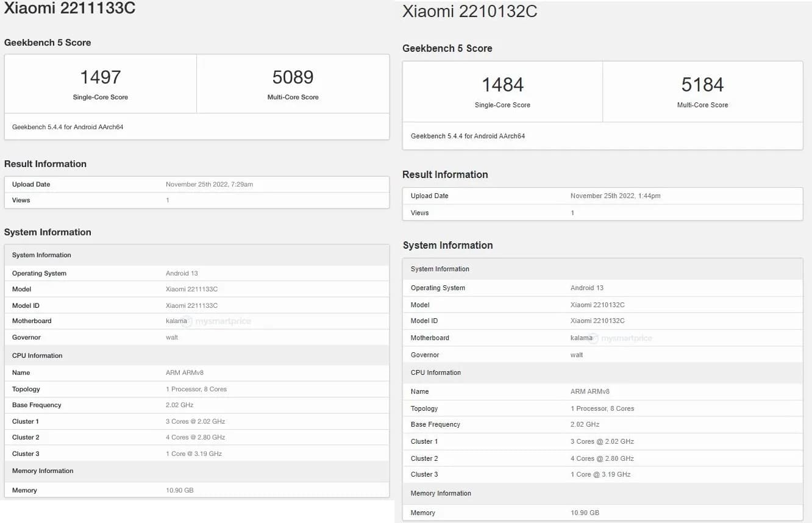Click 4 Cores @ 2.80 GHz in 2211133C result
Viewport: 812px width, 523px height.
[195, 437]
